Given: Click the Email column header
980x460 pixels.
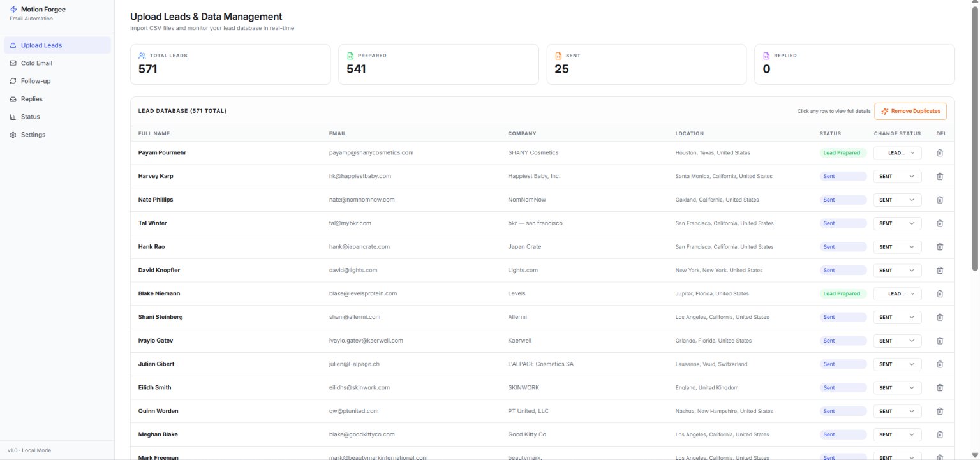Looking at the screenshot, I should pos(338,133).
